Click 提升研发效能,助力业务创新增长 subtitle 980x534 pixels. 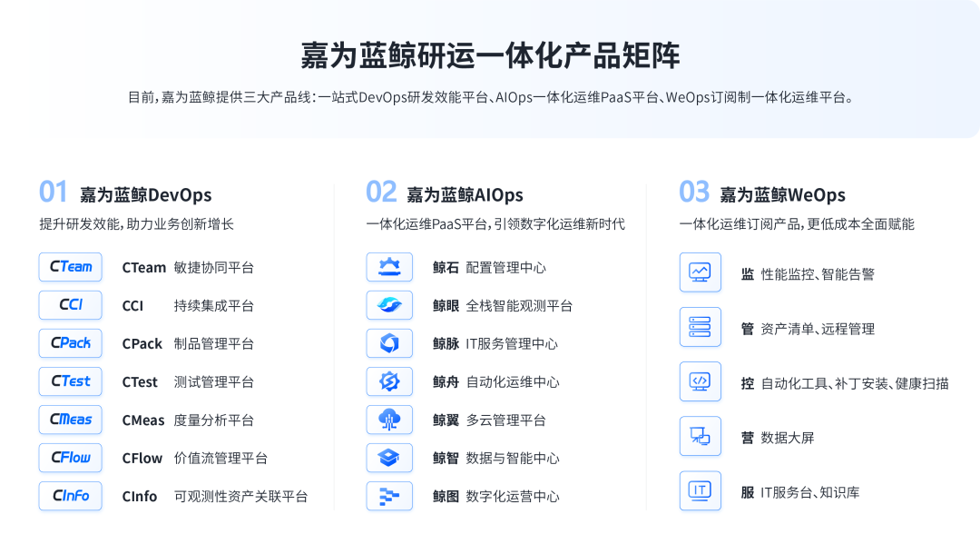[136, 223]
